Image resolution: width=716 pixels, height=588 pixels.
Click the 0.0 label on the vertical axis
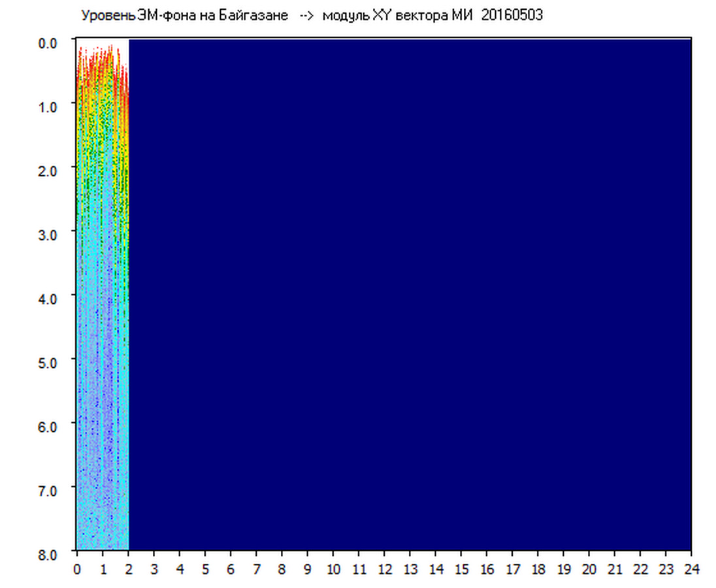(x=49, y=42)
